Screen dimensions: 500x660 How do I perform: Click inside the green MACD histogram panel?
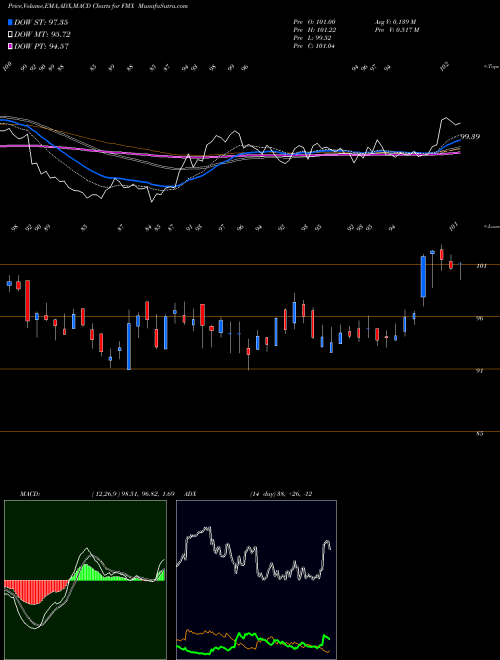tap(85, 580)
